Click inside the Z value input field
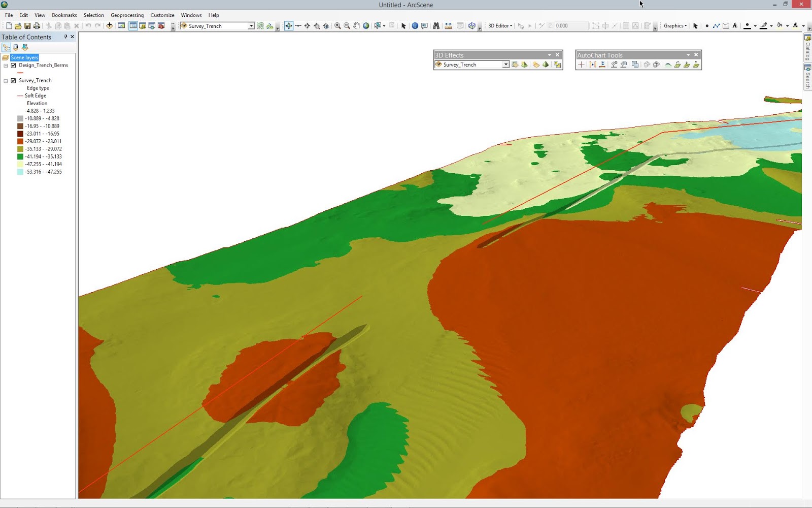The image size is (812, 508). click(x=564, y=26)
